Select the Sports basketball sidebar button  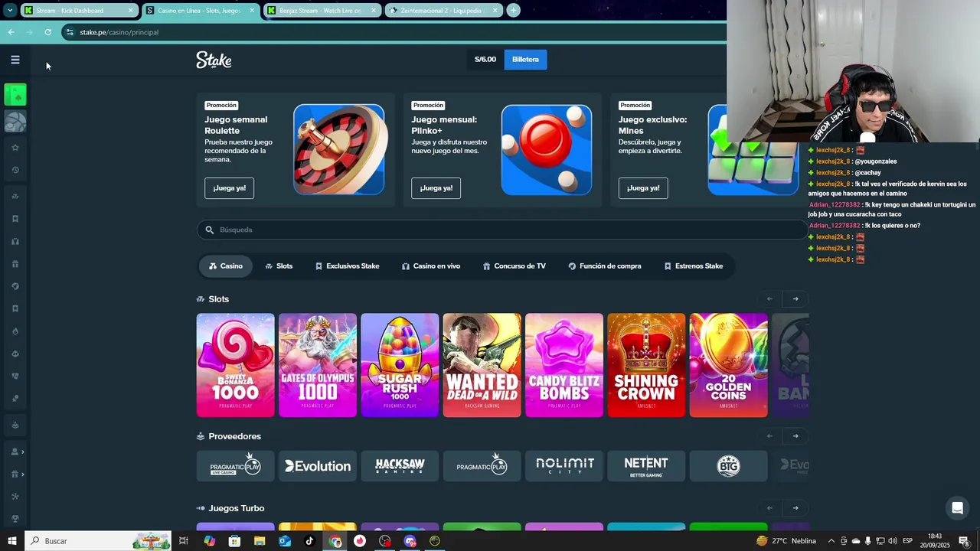click(15, 121)
